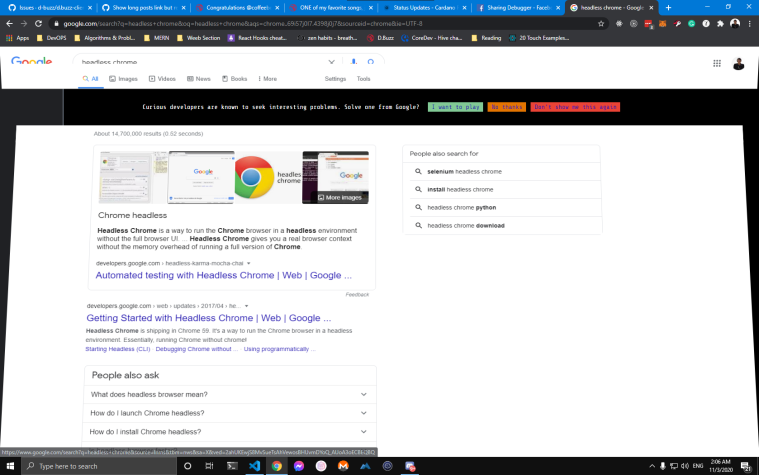
Task: Open 'Getting Started with Headless Chrome' result
Action: 209,318
